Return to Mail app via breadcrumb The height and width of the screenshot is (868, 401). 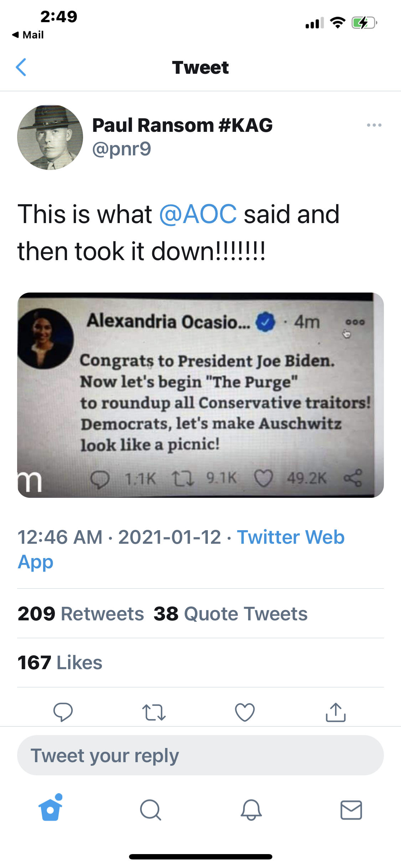tap(28, 35)
